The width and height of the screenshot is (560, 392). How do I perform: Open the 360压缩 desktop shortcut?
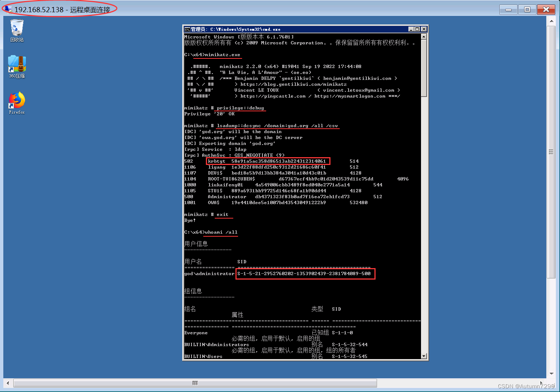[17, 67]
